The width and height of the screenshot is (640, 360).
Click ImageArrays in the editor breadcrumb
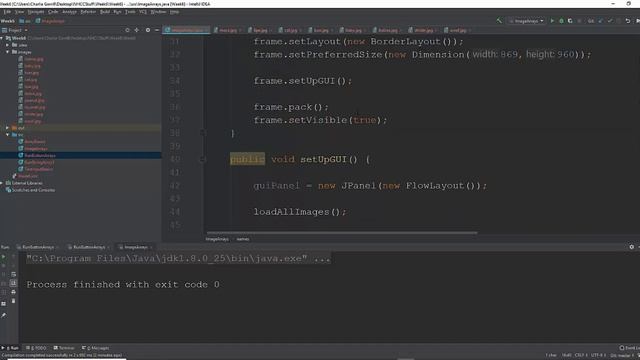point(217,239)
